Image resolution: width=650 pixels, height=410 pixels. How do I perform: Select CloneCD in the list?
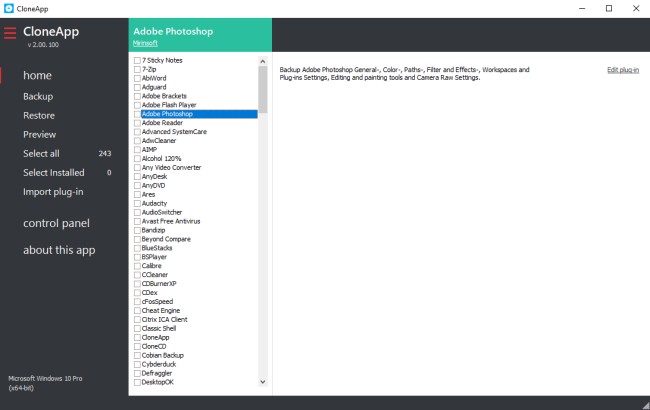coord(154,347)
